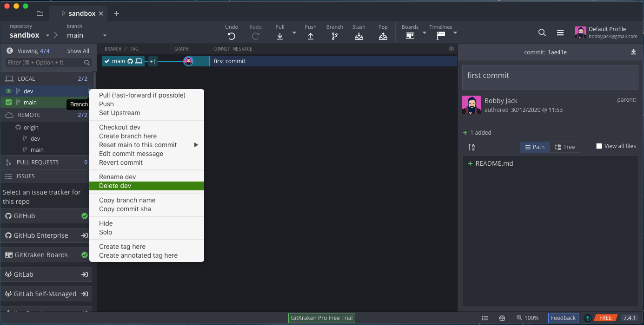The image size is (644, 325).
Task: Click the search magnifier icon
Action: [542, 32]
